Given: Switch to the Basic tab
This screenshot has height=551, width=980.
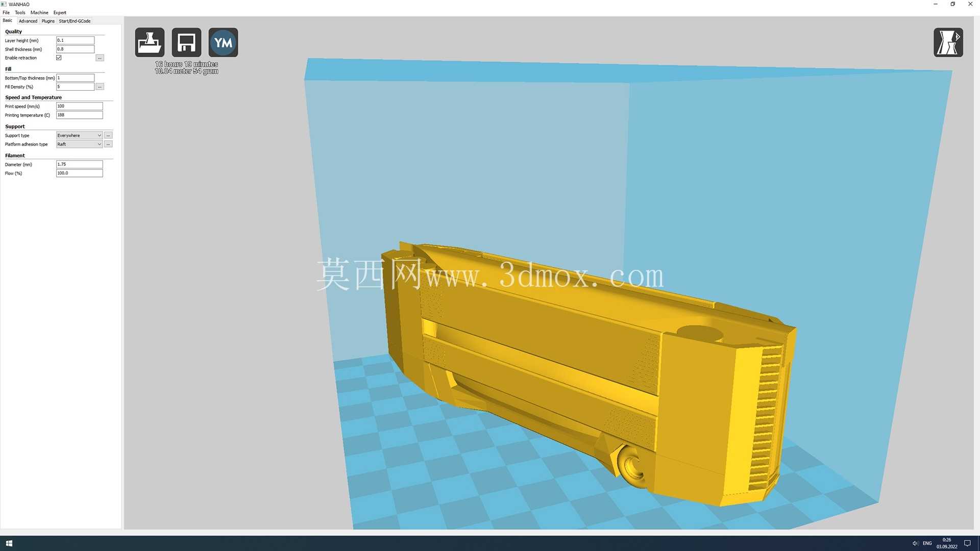Looking at the screenshot, I should pyautogui.click(x=8, y=20).
